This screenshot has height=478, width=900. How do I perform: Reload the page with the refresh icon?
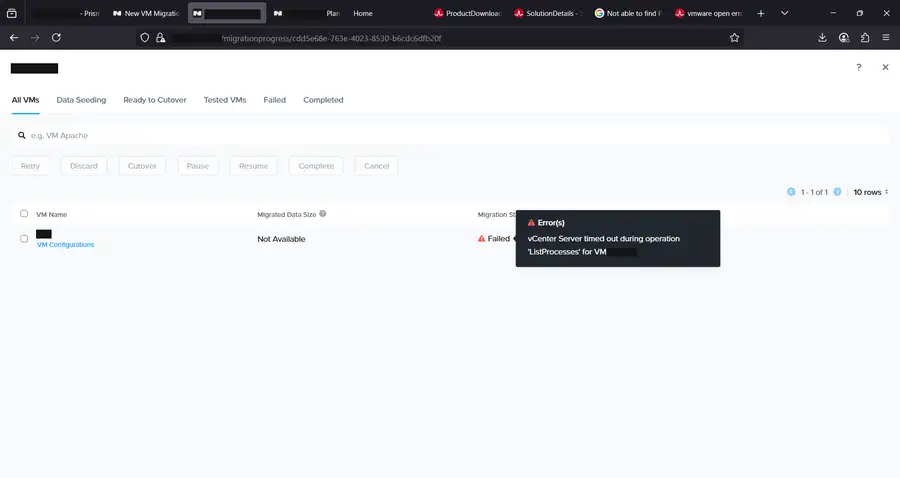pos(56,38)
